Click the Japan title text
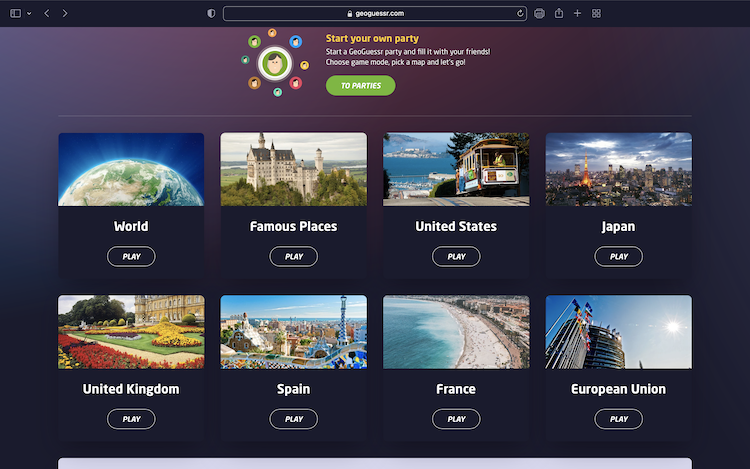 618,227
